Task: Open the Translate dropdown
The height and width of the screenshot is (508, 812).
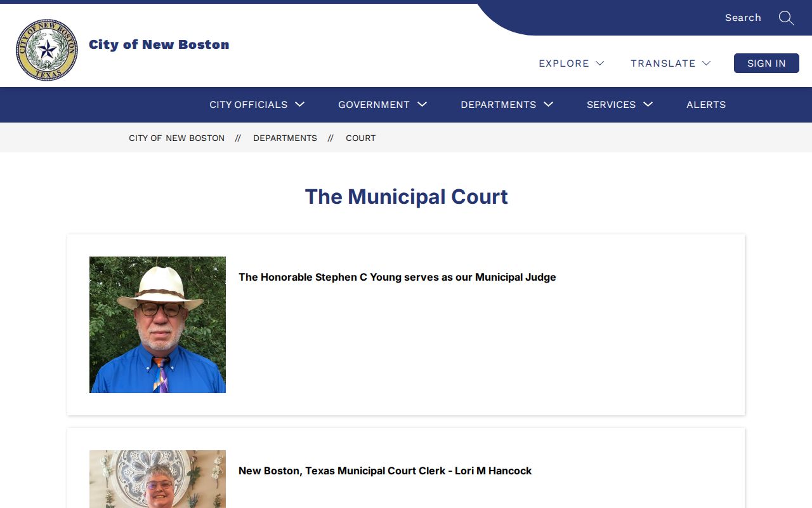Action: click(x=671, y=63)
